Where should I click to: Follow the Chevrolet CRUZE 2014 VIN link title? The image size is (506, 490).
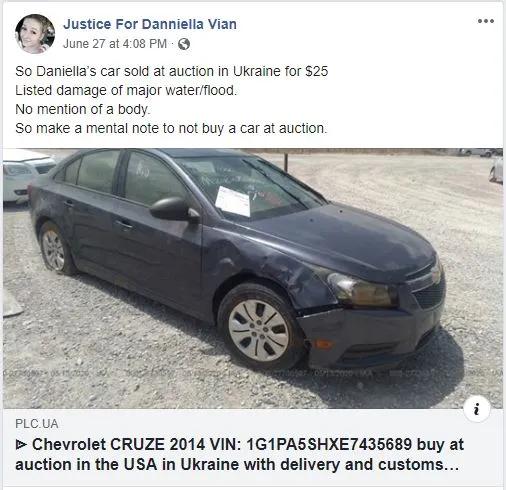tap(239, 454)
